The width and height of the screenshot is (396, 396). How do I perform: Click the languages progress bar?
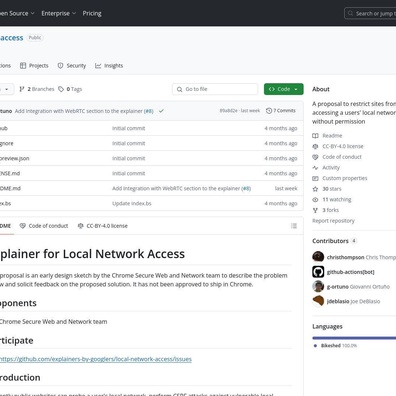pyautogui.click(x=354, y=338)
